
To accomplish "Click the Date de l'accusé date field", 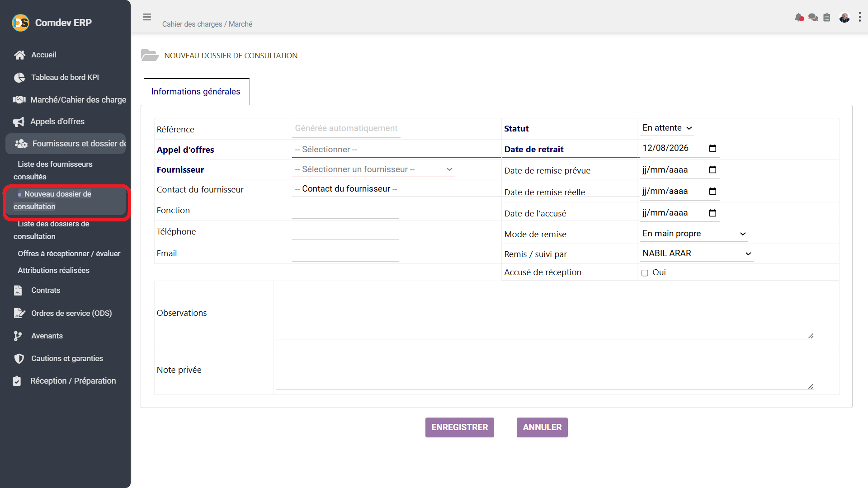I will pos(679,213).
